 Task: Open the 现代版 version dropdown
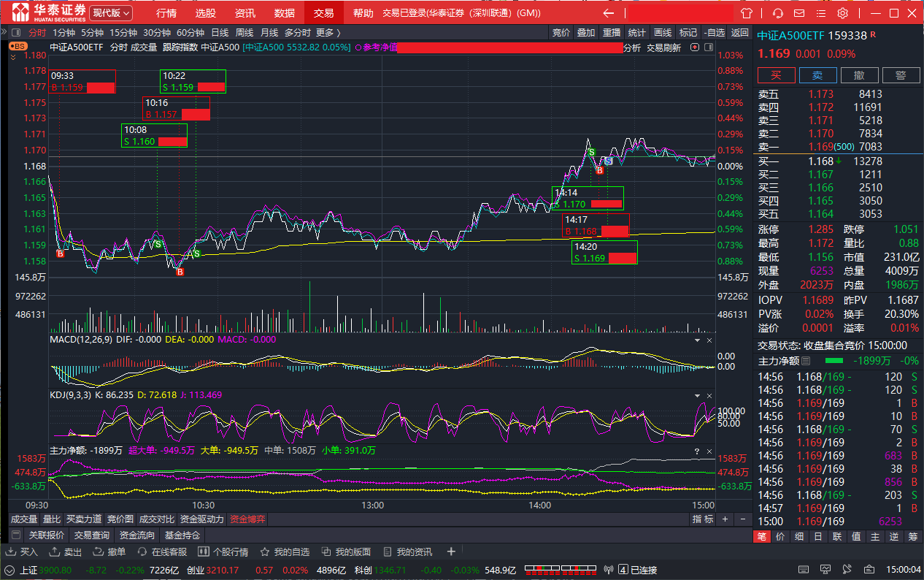pyautogui.click(x=111, y=13)
